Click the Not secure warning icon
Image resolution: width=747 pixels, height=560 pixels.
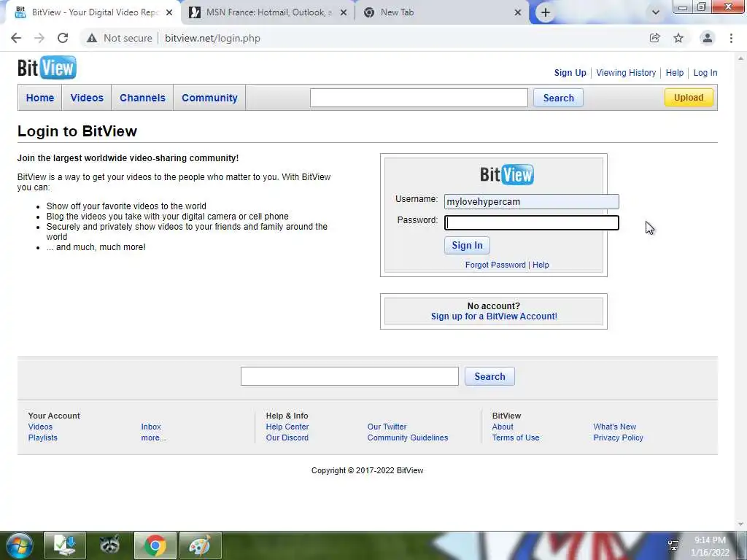(x=91, y=38)
